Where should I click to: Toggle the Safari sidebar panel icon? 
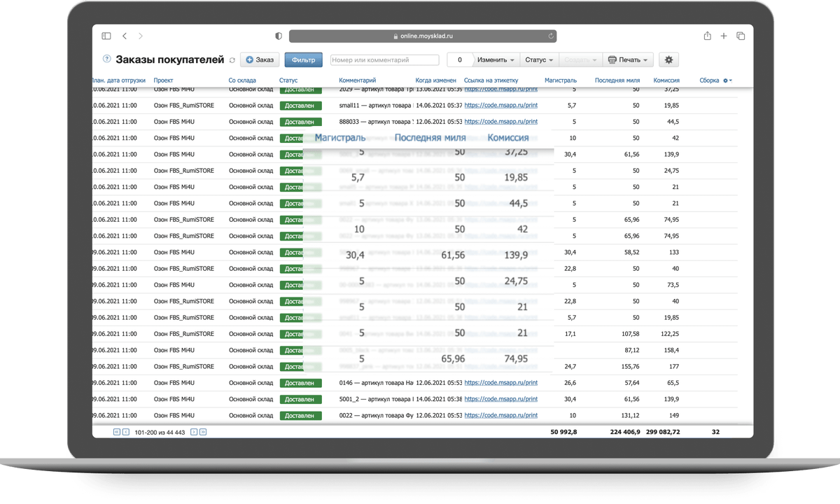click(x=106, y=36)
